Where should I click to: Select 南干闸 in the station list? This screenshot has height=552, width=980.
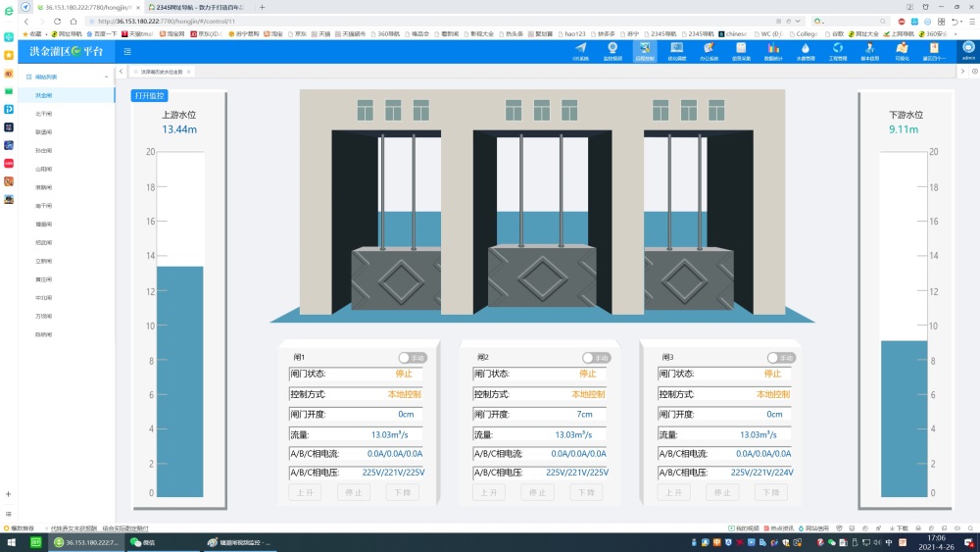coord(44,206)
